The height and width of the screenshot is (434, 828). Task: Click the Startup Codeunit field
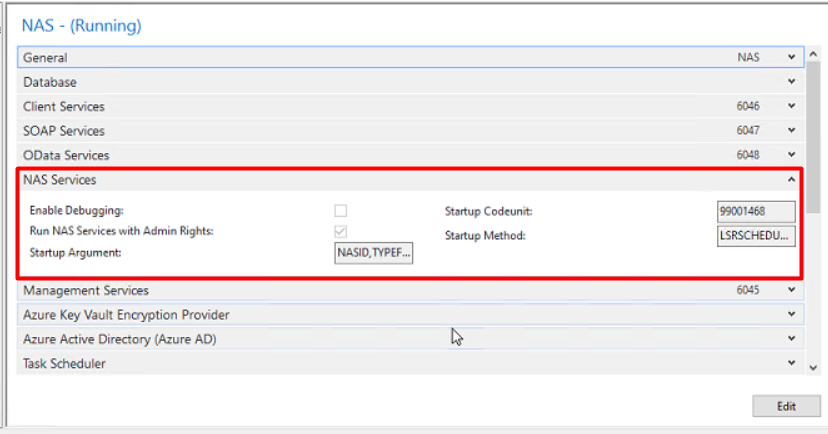click(x=756, y=211)
